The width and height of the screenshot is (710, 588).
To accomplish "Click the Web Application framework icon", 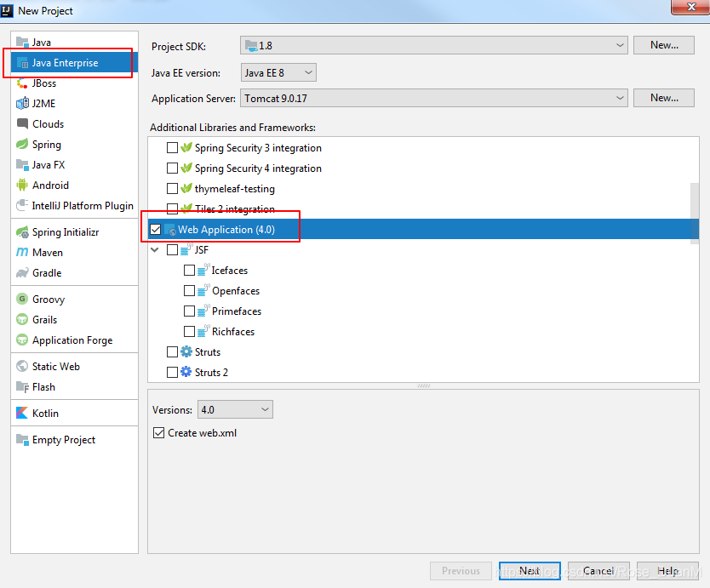I will click(169, 230).
